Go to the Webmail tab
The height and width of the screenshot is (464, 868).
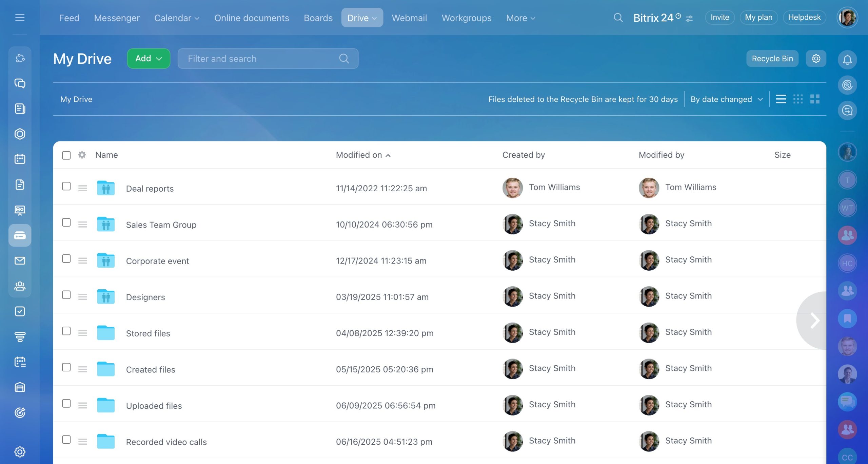(x=409, y=18)
